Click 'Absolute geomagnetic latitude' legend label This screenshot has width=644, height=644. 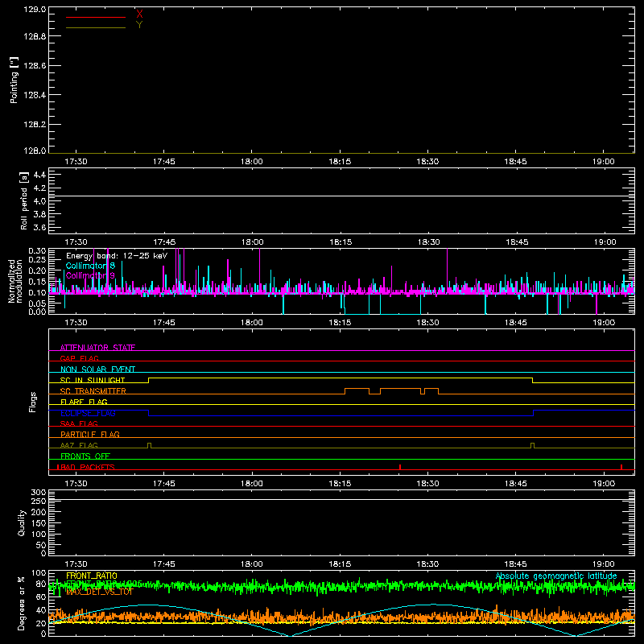(556, 576)
